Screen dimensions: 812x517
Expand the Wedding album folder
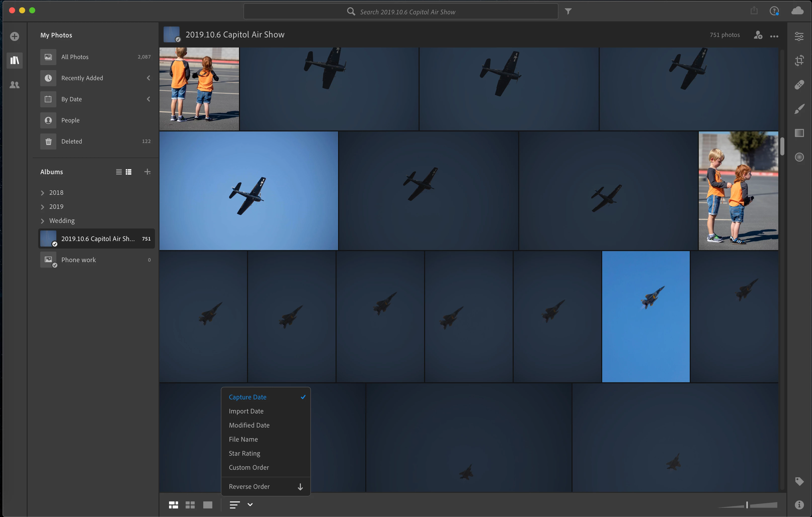[43, 221]
